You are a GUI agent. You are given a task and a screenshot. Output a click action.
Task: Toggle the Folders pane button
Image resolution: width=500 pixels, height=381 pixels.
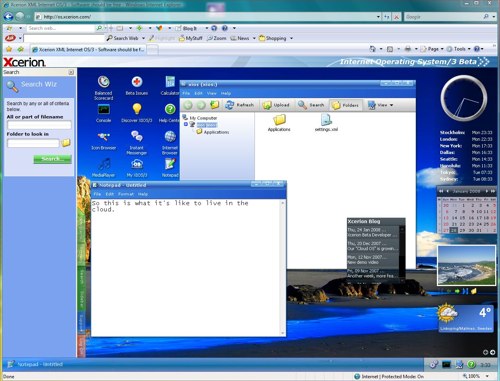[x=345, y=105]
